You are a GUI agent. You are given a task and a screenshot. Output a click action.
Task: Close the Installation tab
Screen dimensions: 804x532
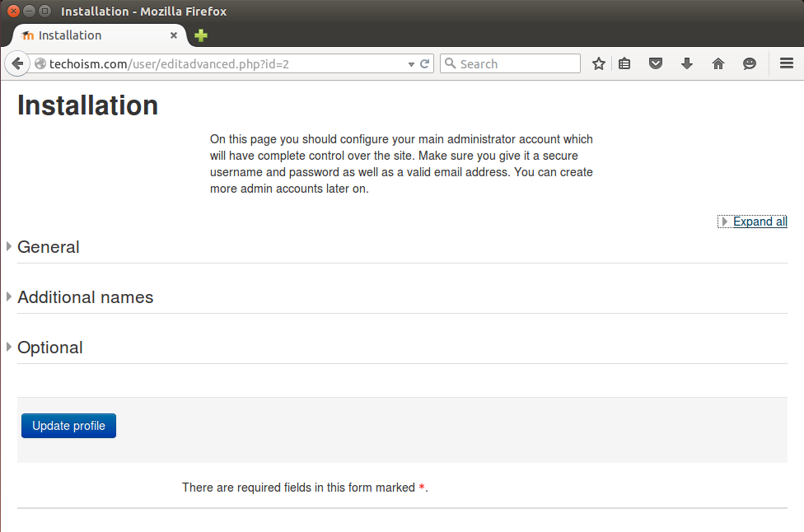pos(174,35)
